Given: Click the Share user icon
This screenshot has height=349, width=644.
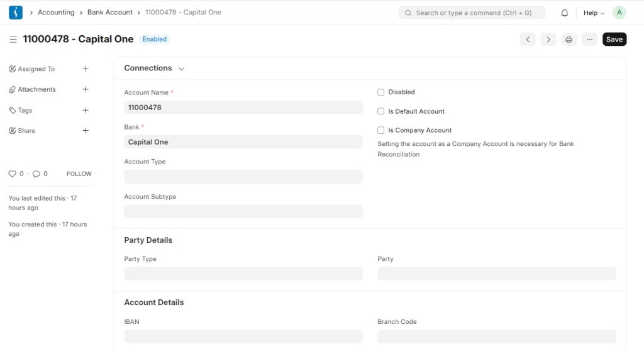Looking at the screenshot, I should 13,131.
